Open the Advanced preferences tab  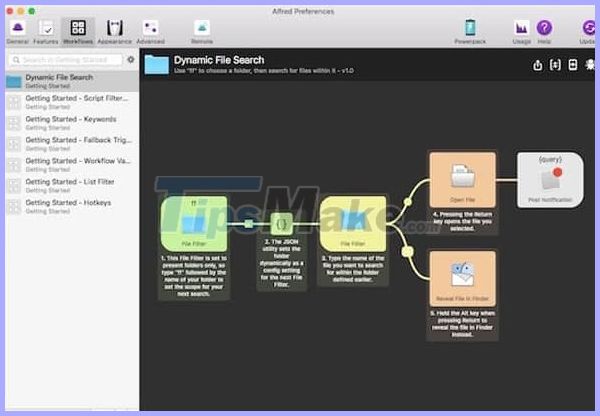[x=150, y=32]
